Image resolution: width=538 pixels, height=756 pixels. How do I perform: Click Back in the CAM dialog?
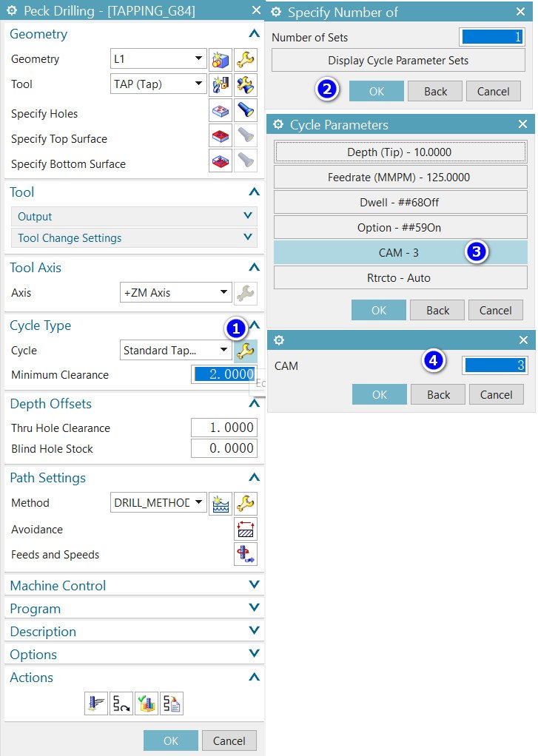(x=438, y=394)
